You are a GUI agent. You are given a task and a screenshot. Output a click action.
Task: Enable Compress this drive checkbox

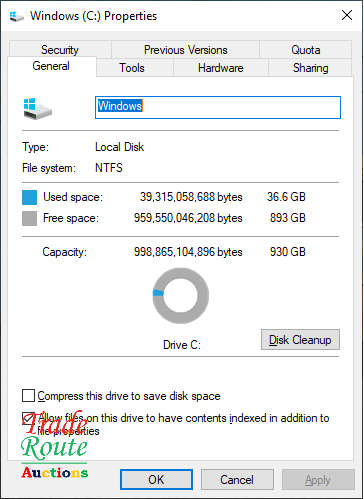click(28, 396)
